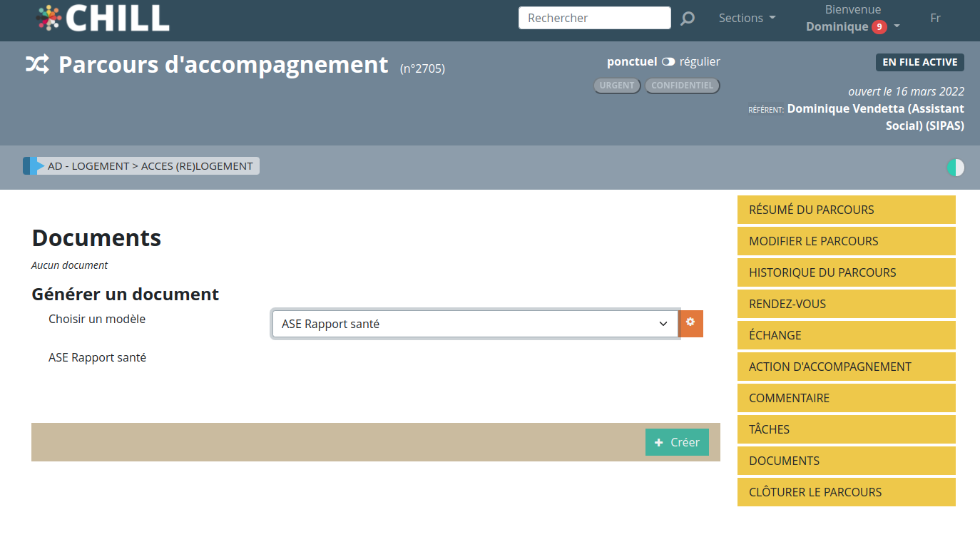Image resolution: width=980 pixels, height=542 pixels.
Task: Click the shuffle icon beside Parcours d'accompagnement
Action: [x=38, y=65]
